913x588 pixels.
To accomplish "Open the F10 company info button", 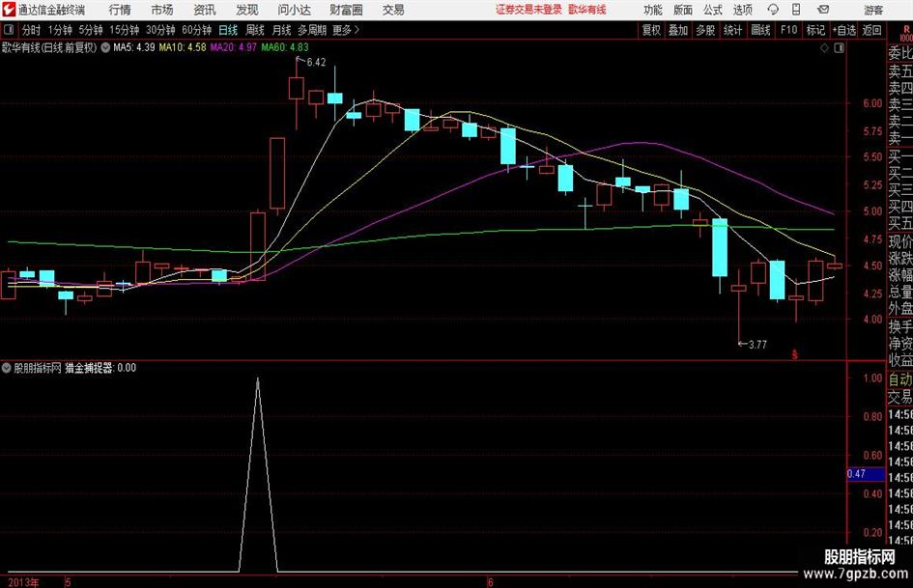I will [788, 30].
